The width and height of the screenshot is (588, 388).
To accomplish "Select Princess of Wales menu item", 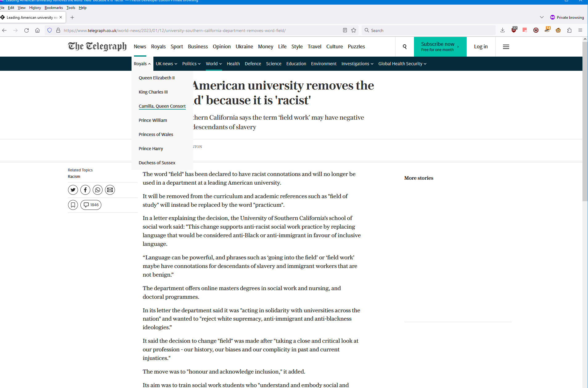I will 156,134.
